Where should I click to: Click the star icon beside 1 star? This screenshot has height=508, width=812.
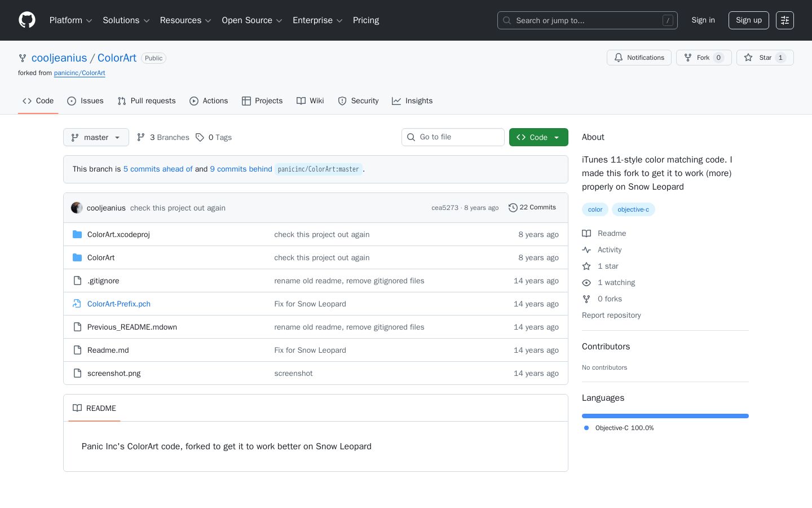[586, 266]
